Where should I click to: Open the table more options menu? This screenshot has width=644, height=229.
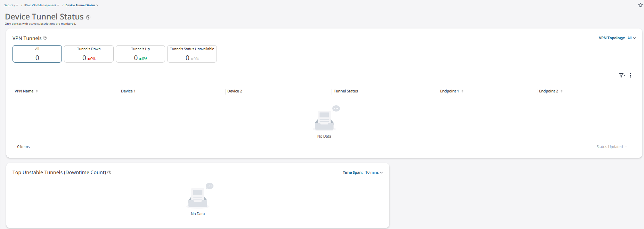pyautogui.click(x=630, y=75)
